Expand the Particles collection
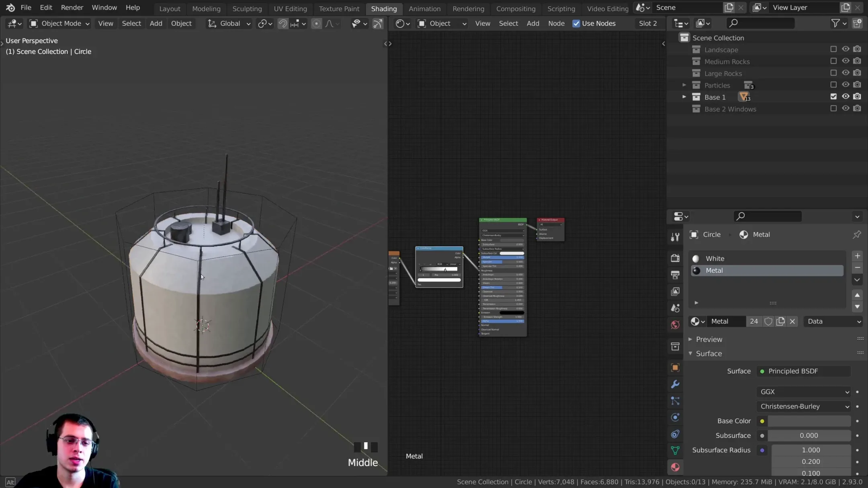This screenshot has width=868, height=488. pyautogui.click(x=684, y=85)
